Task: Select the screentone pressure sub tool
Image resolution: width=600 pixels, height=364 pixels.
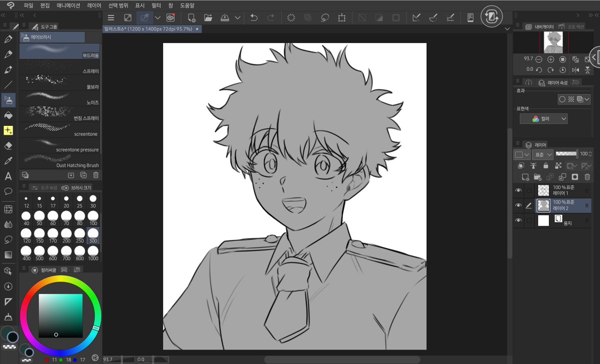Action: tap(59, 145)
